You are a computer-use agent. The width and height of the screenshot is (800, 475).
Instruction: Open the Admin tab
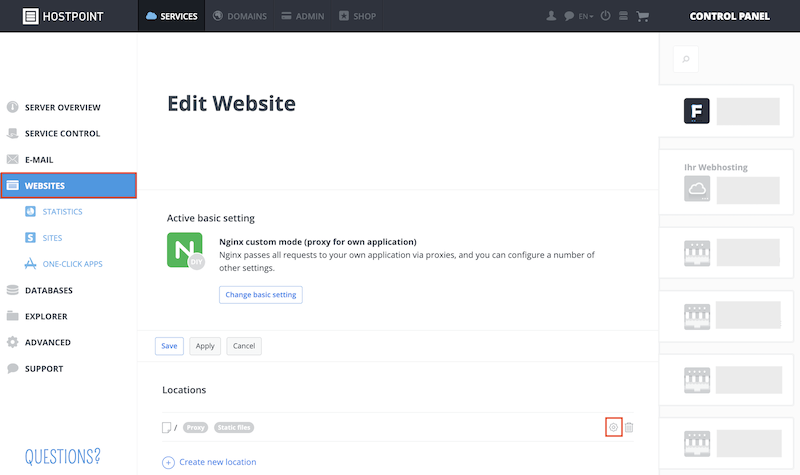(x=303, y=16)
